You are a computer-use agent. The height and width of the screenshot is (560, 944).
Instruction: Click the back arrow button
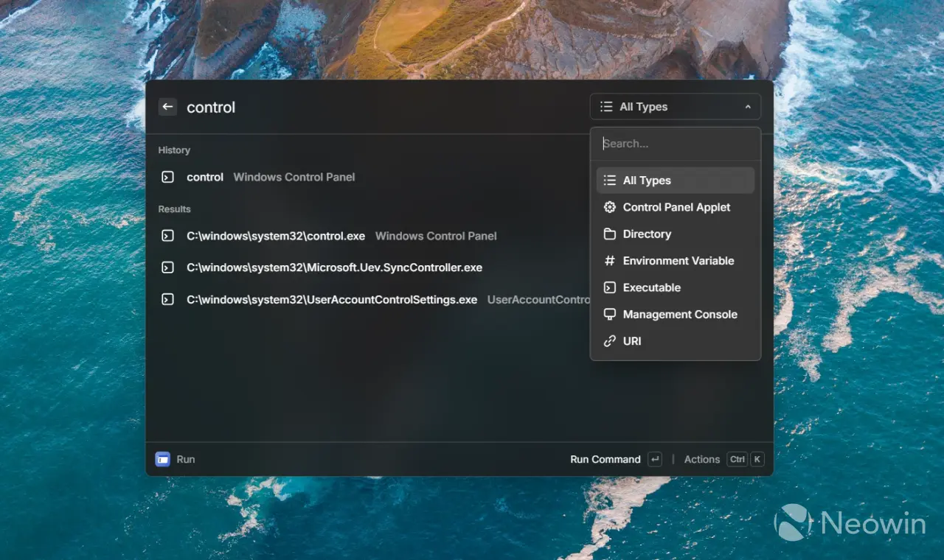167,107
